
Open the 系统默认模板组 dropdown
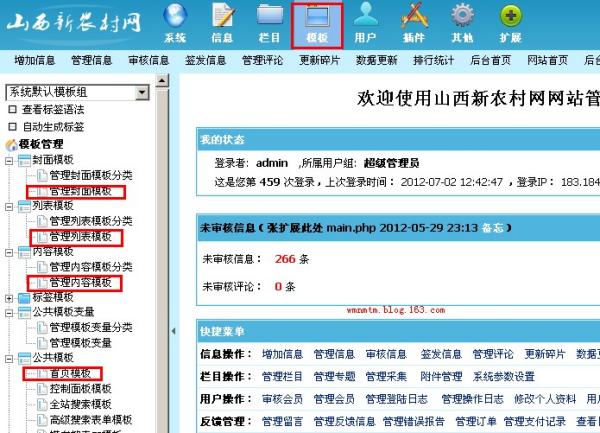coord(77,92)
